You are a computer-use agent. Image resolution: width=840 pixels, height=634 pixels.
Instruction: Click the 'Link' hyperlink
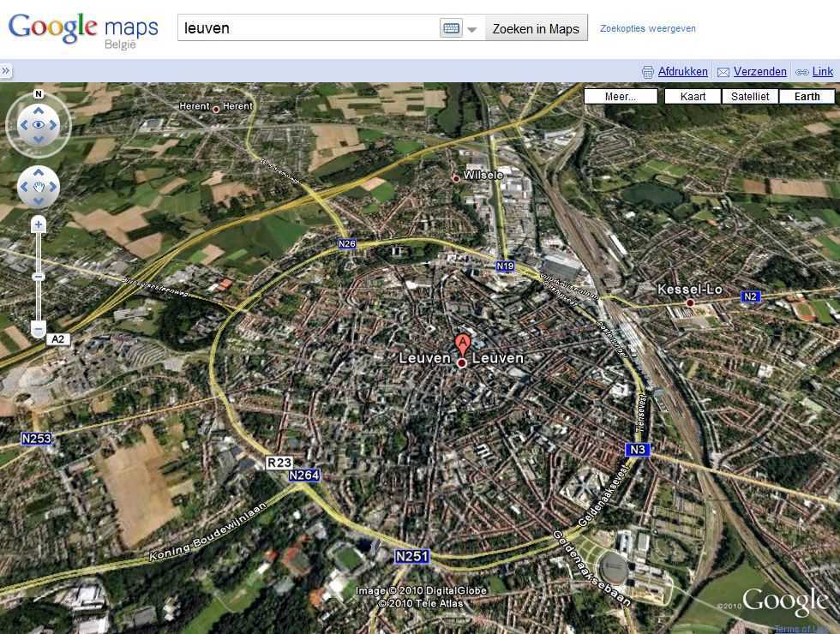click(822, 71)
